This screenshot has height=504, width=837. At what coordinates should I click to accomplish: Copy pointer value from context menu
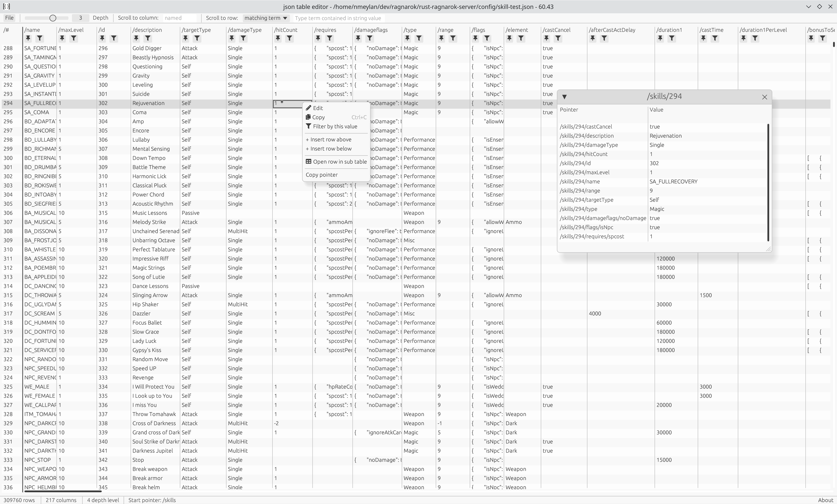click(322, 174)
